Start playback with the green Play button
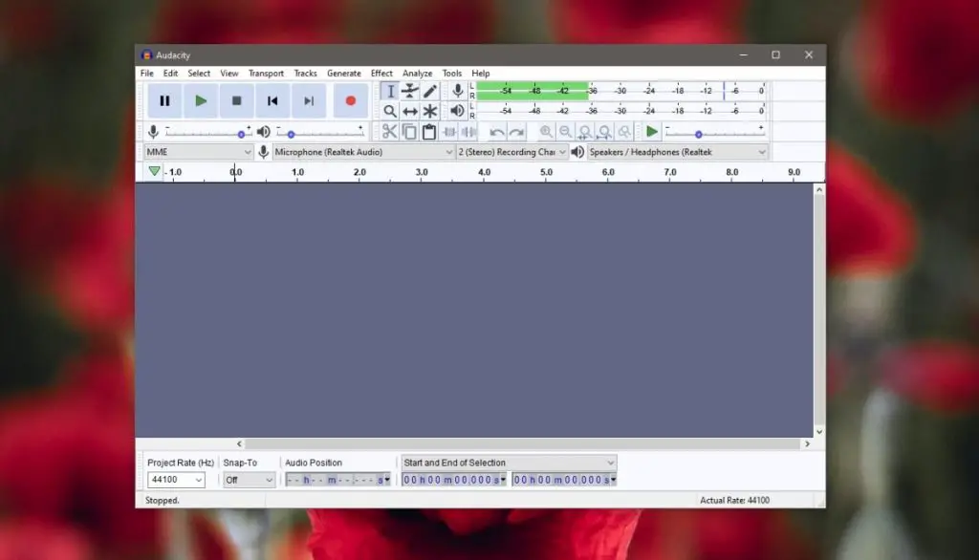This screenshot has height=560, width=979. pos(201,100)
